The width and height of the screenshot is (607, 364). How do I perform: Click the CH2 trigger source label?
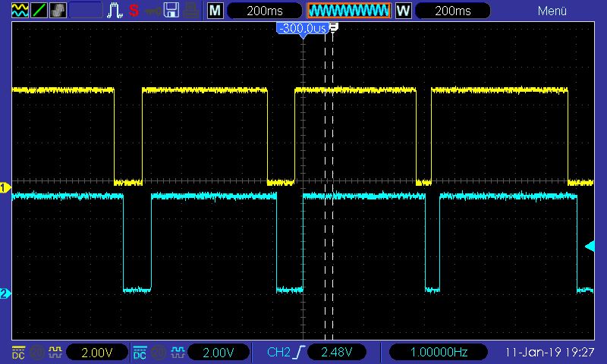coord(278,352)
